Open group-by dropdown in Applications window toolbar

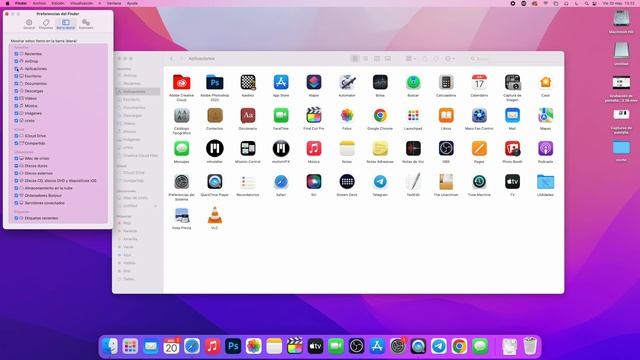(x=411, y=59)
